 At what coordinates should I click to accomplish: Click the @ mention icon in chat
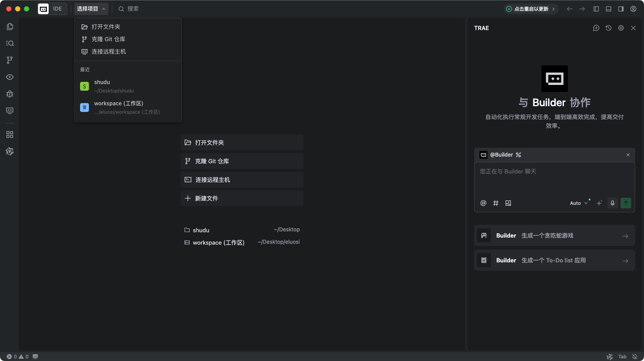pos(483,203)
